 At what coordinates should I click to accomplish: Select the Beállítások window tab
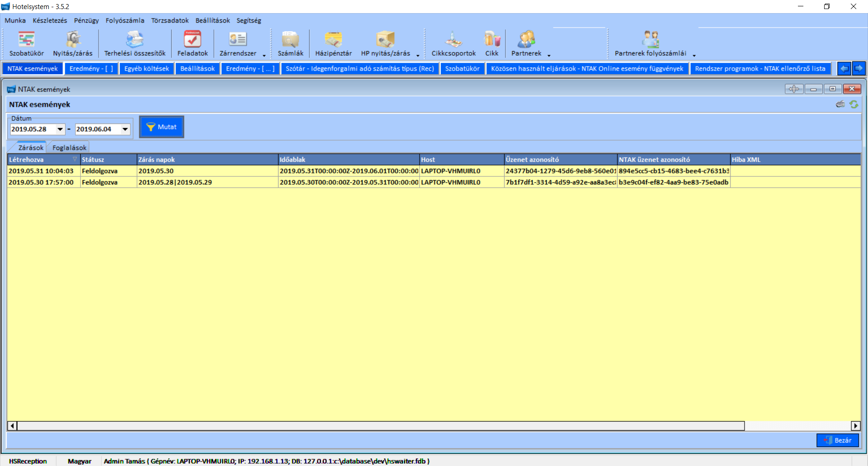tap(198, 69)
